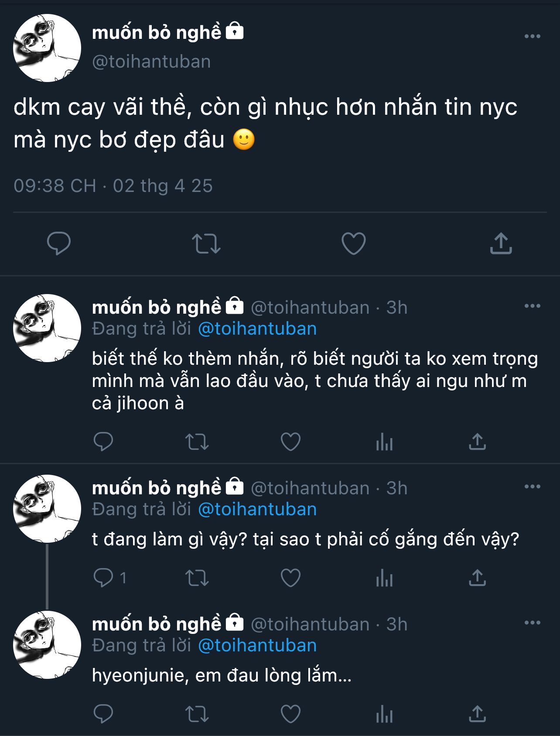
Task: Like the reply mentioning jihoon
Action: (290, 442)
